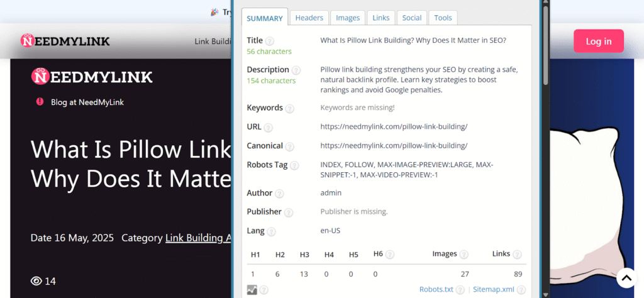Open the Tools tab
Image resolution: width=644 pixels, height=298 pixels.
[x=443, y=18]
